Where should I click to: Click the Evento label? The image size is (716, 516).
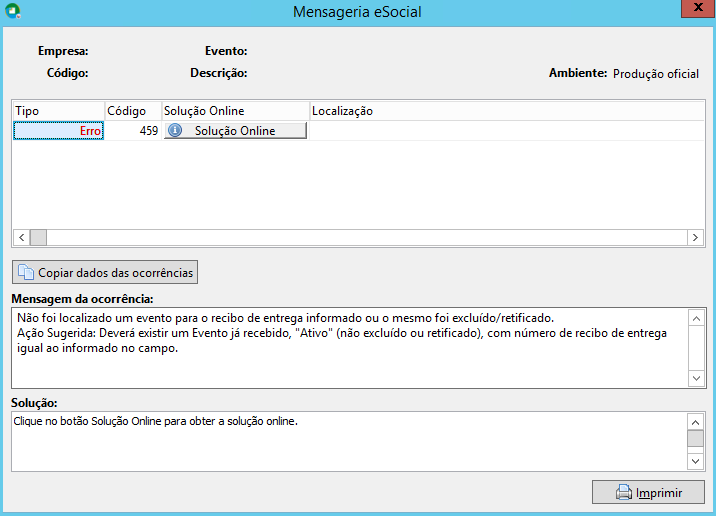pos(226,51)
